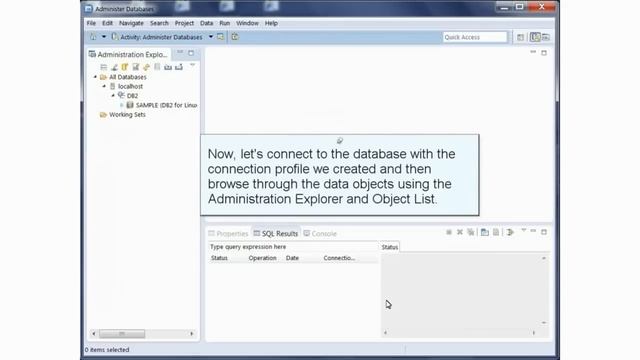640x360 pixels.
Task: Click the Type query expression field
Action: (293, 247)
